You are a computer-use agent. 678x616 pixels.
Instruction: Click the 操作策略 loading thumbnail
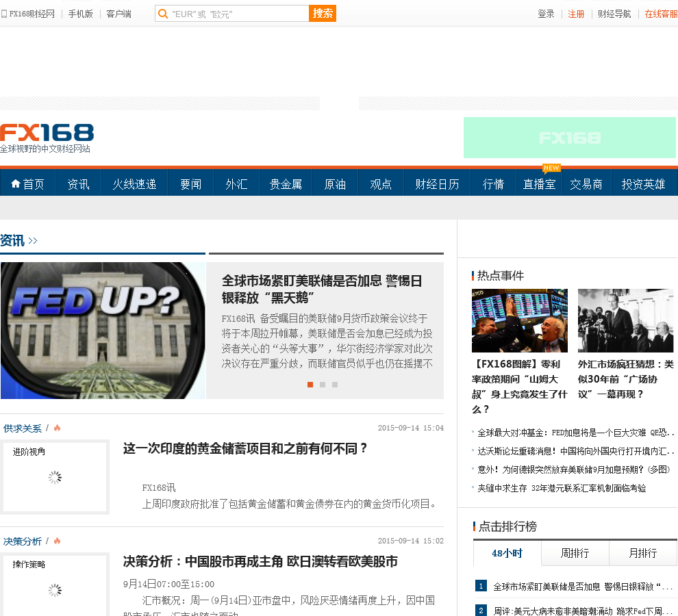[55, 586]
